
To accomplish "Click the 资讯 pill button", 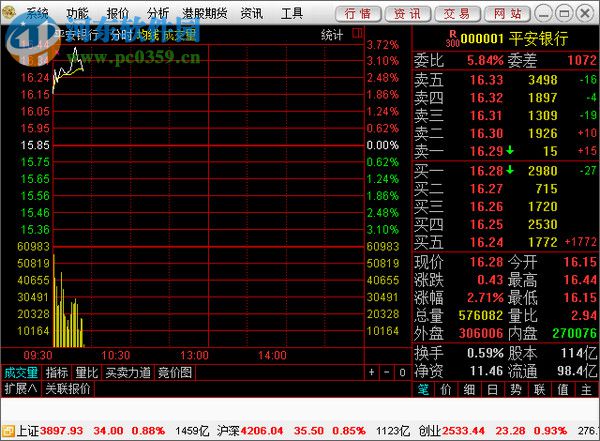I will click(408, 14).
